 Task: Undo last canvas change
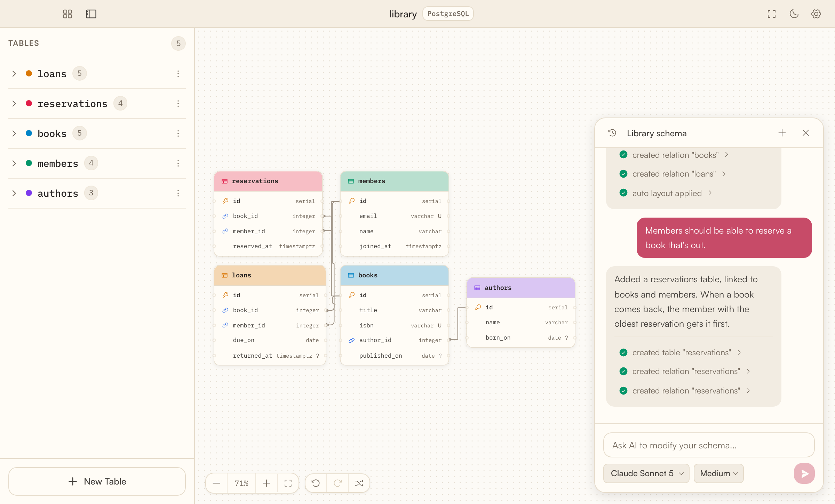pos(316,483)
